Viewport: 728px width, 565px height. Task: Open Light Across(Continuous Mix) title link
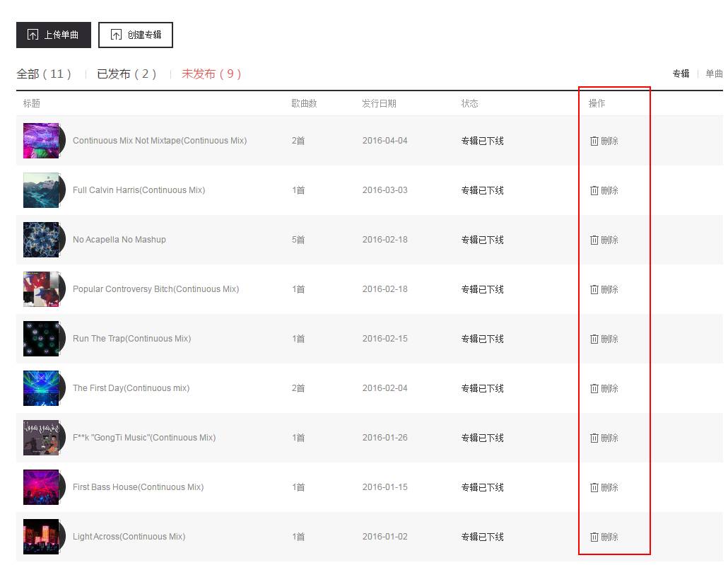pos(129,537)
